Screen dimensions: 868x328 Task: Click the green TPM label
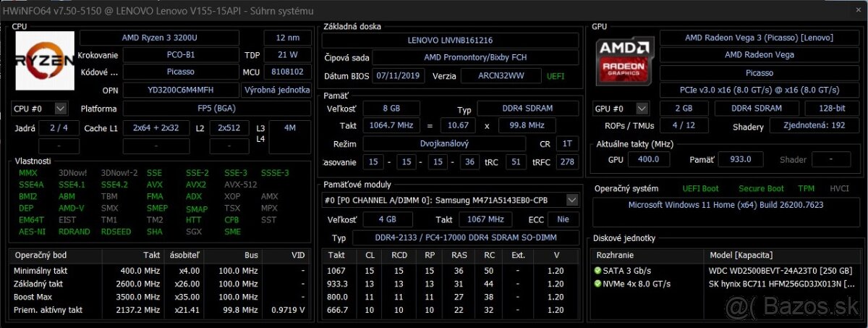806,188
